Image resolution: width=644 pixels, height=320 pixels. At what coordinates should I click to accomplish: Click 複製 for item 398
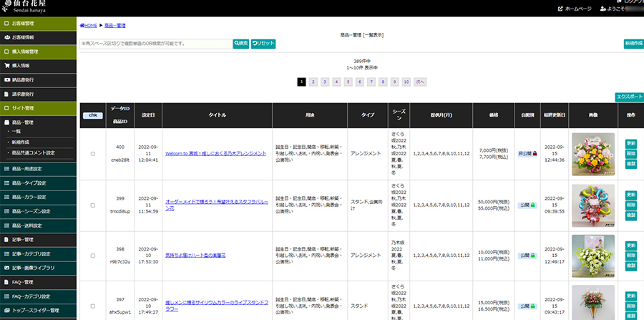(x=631, y=266)
